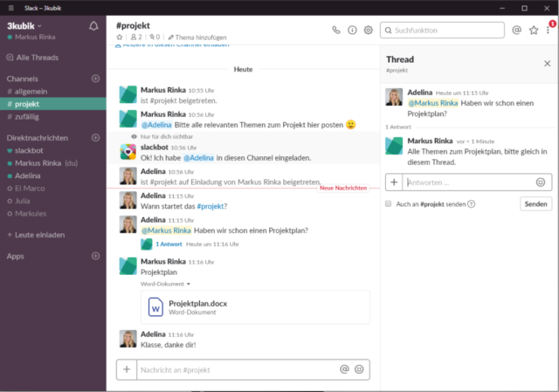Viewport: 559px width, 392px height.
Task: Open the more options menu in header
Action: click(x=548, y=30)
